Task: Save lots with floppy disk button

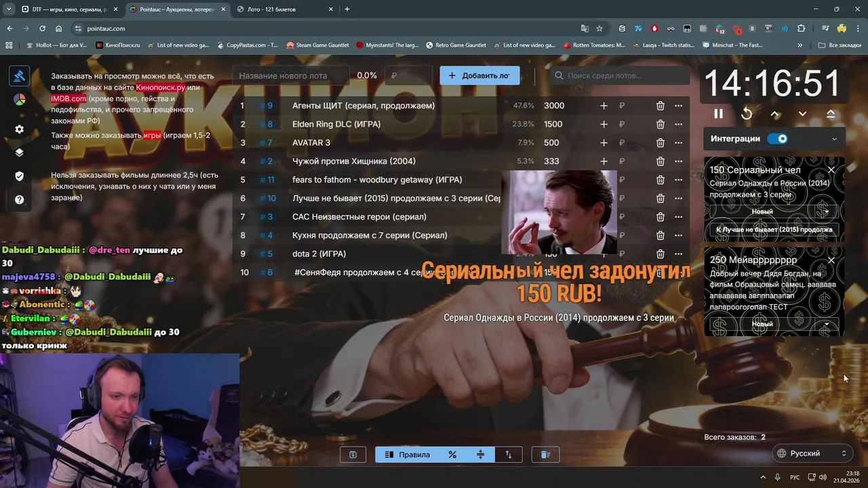Action: (353, 455)
